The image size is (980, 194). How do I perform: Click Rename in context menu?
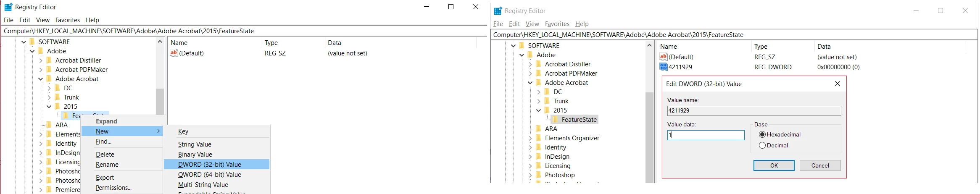[122, 164]
